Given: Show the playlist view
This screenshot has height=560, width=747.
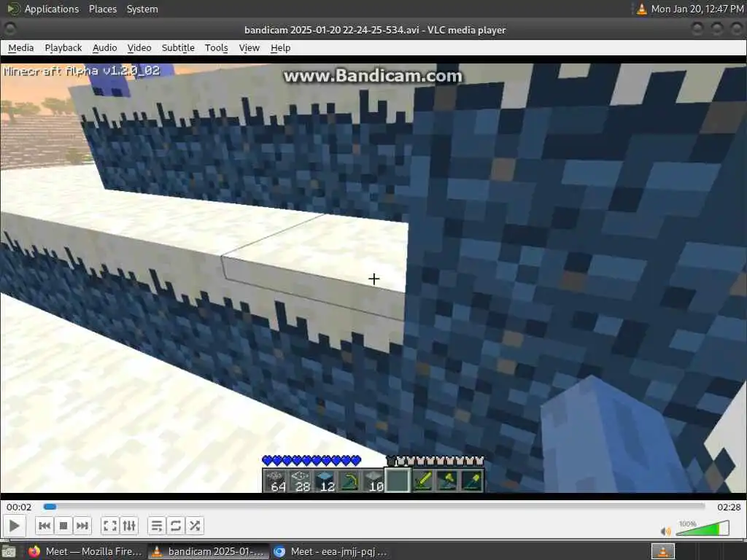Looking at the screenshot, I should [x=157, y=526].
